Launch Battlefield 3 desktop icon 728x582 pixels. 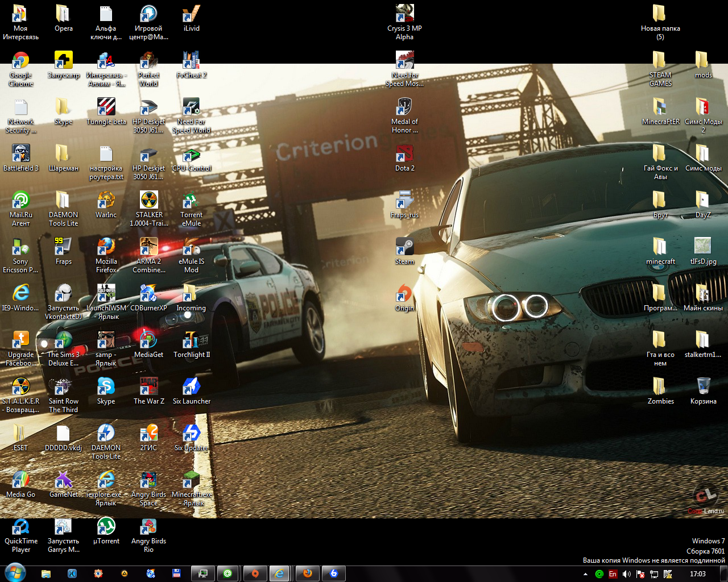(21, 153)
